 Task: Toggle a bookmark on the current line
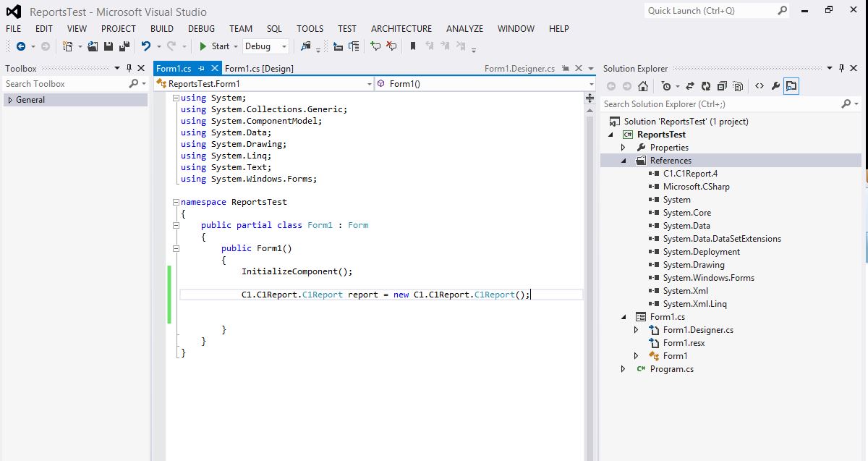point(413,46)
